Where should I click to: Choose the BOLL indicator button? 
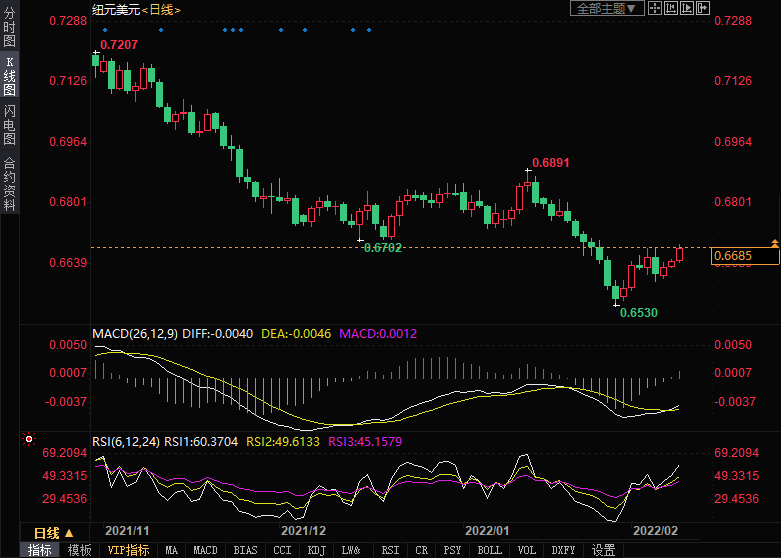pos(490,550)
